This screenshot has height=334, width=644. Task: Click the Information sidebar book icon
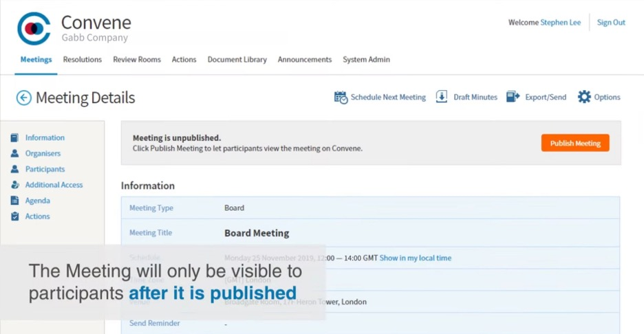click(x=14, y=137)
